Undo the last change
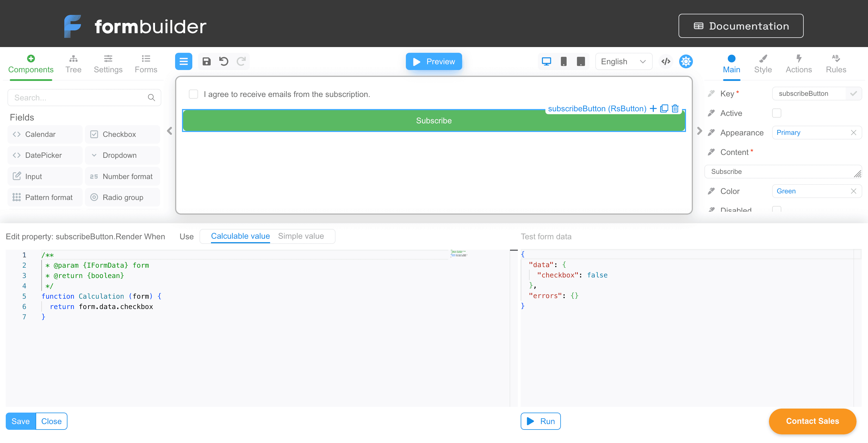868x443 pixels. [224, 61]
